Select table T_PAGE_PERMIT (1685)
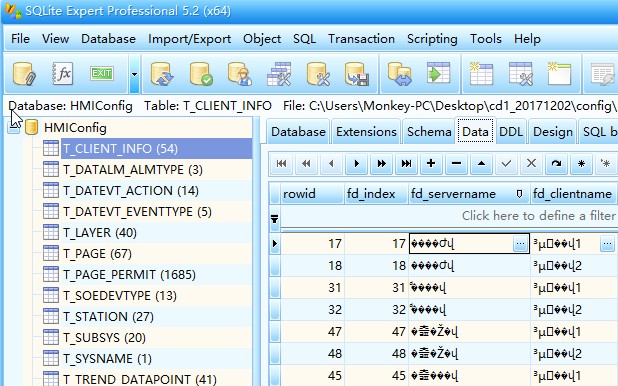 129,274
